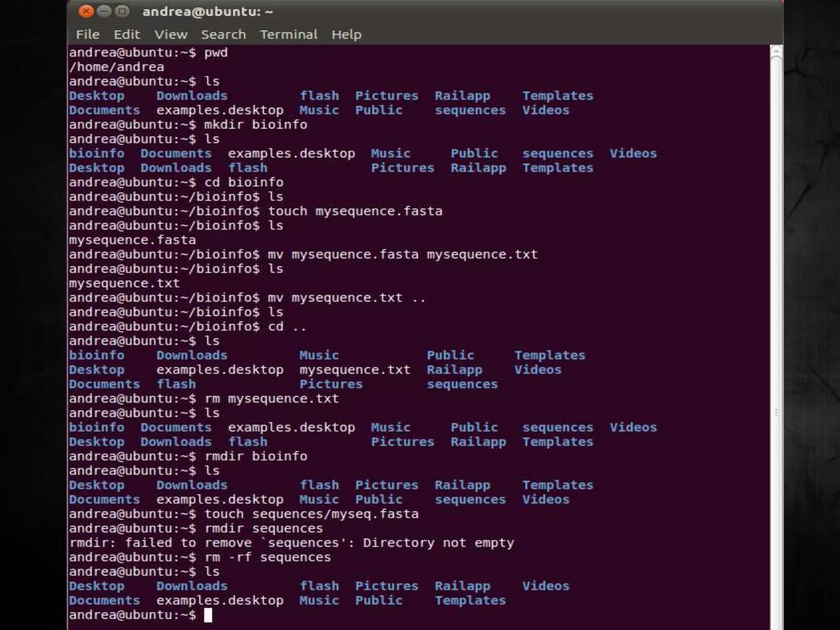Click the 'rm -rf sequences' command text
This screenshot has height=630, width=840.
pos(267,557)
